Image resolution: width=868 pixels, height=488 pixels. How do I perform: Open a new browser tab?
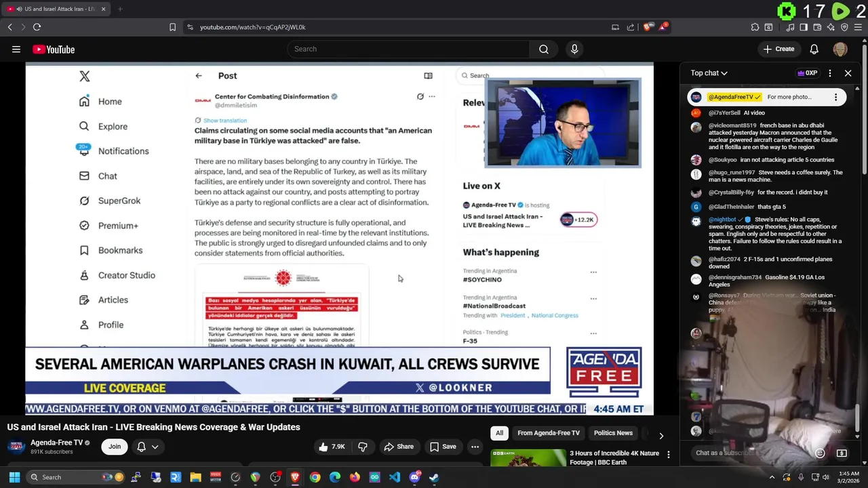click(119, 9)
